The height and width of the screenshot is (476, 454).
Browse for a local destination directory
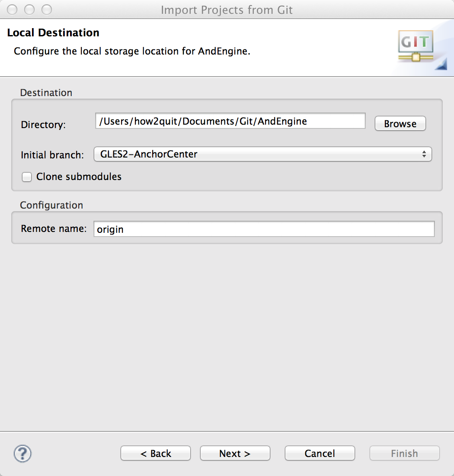[400, 123]
